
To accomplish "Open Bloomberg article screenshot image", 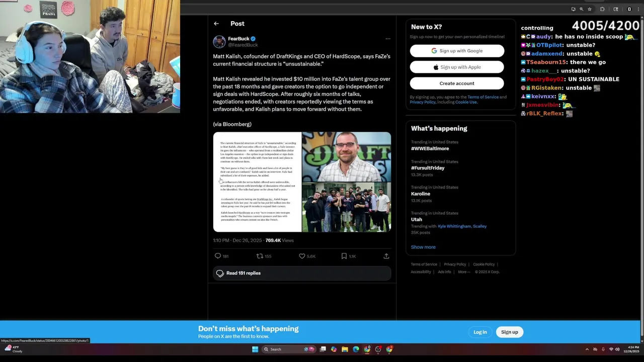I will coord(257,182).
